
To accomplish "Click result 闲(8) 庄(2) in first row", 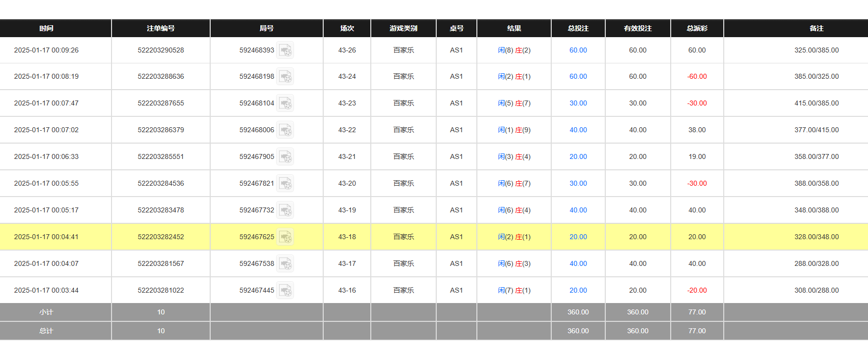I will (x=514, y=51).
